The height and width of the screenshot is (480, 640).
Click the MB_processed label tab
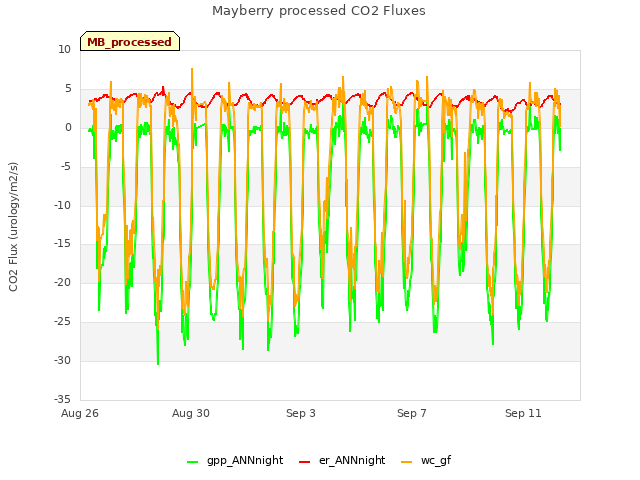coord(130,41)
